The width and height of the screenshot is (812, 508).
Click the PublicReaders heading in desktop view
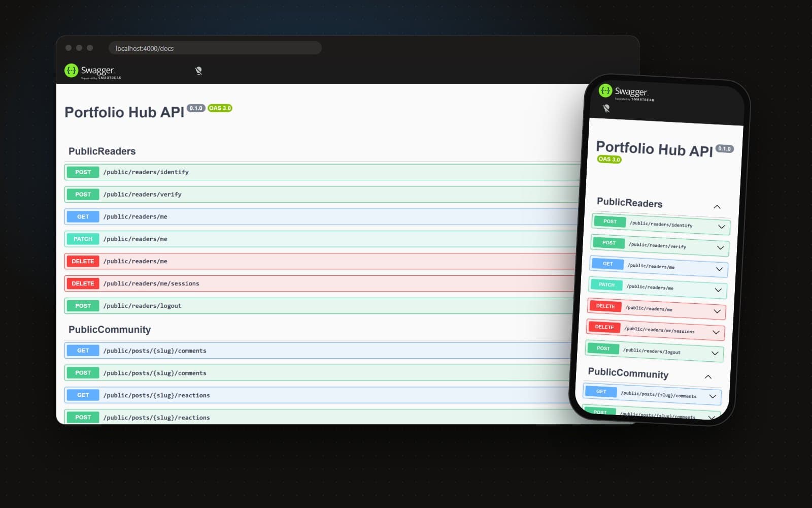102,151
